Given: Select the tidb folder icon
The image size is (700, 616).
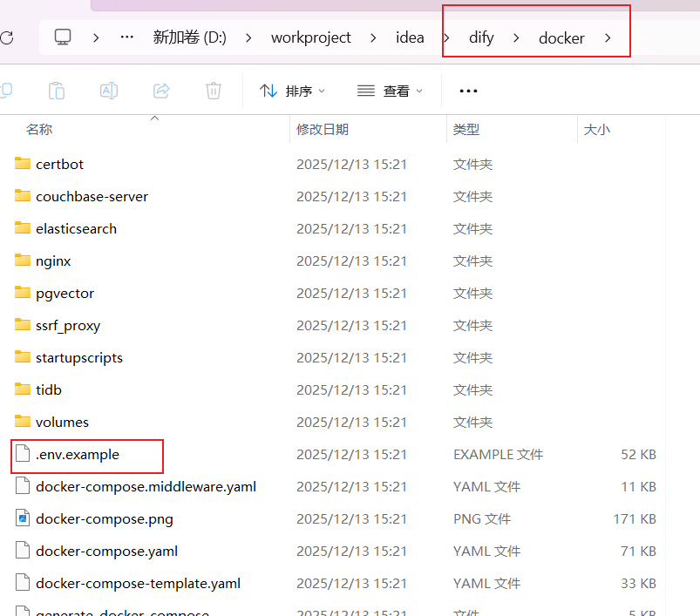Looking at the screenshot, I should point(23,389).
